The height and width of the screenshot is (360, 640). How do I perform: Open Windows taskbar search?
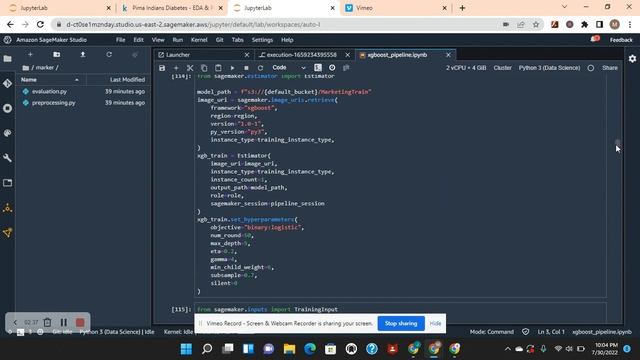(207, 349)
